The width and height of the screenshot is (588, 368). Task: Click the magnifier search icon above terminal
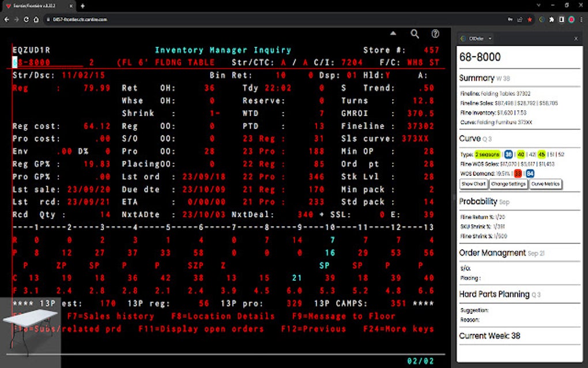click(415, 34)
